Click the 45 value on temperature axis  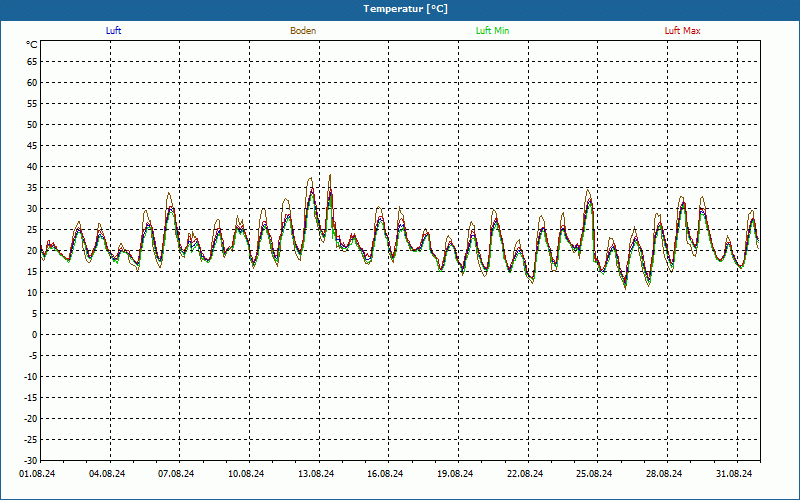coord(32,146)
